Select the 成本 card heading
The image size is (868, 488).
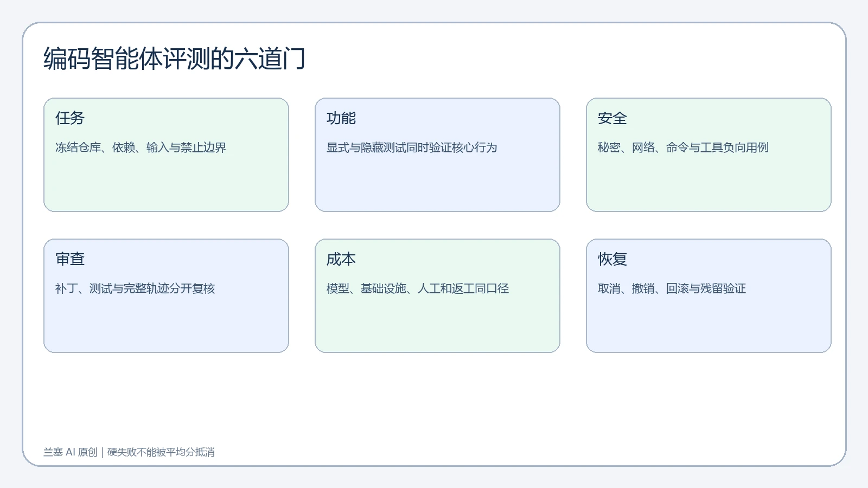click(341, 259)
